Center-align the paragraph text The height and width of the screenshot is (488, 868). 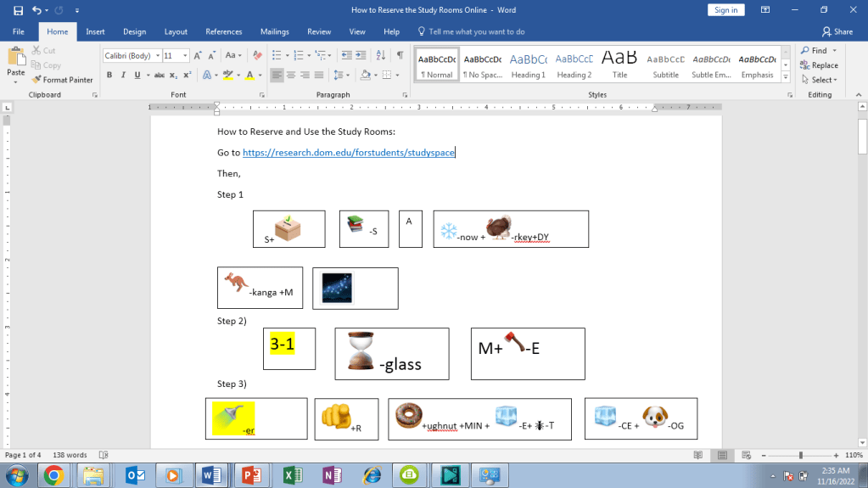(291, 76)
